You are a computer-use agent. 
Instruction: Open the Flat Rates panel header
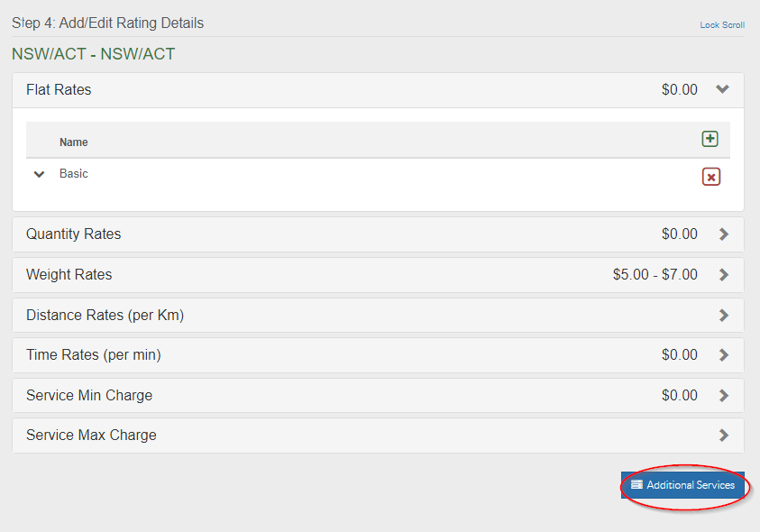click(x=59, y=89)
